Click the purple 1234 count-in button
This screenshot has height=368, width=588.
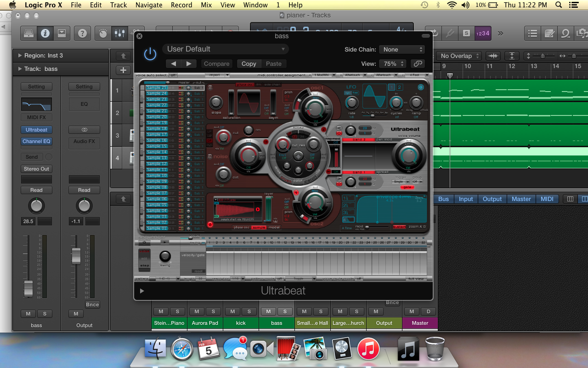483,33
